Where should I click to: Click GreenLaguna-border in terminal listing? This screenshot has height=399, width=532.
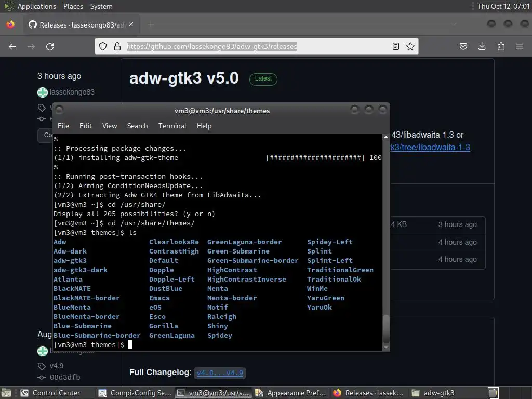[245, 242]
